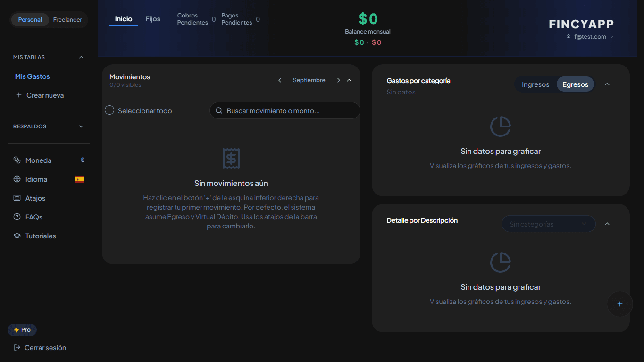Focus the Buscar movimiento o monto field
644x362 pixels.
click(284, 110)
